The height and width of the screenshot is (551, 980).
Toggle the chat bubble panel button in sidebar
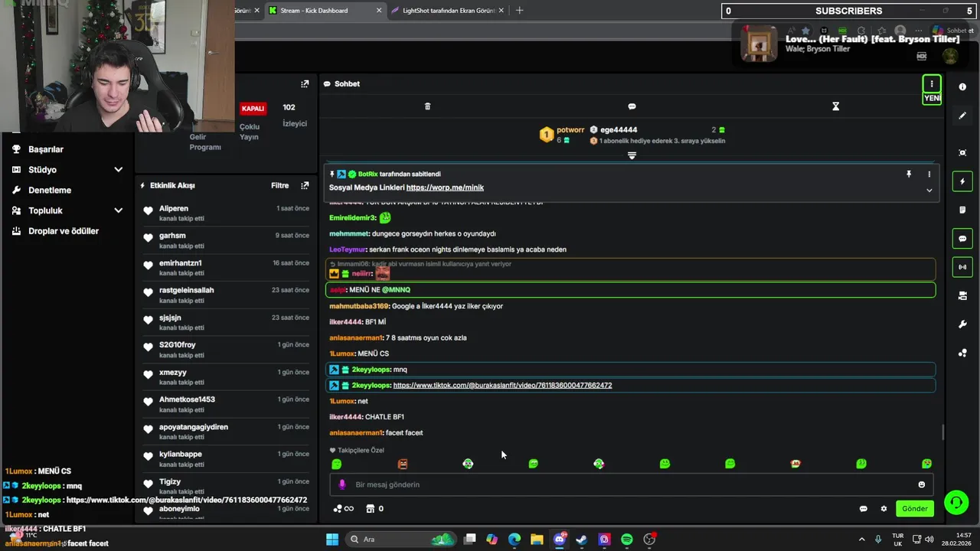tap(962, 239)
